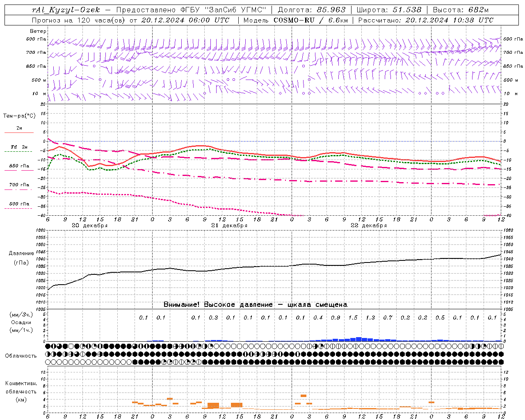Click the '20 декабря' date label
This screenshot has width=525, height=420.
click(90, 226)
